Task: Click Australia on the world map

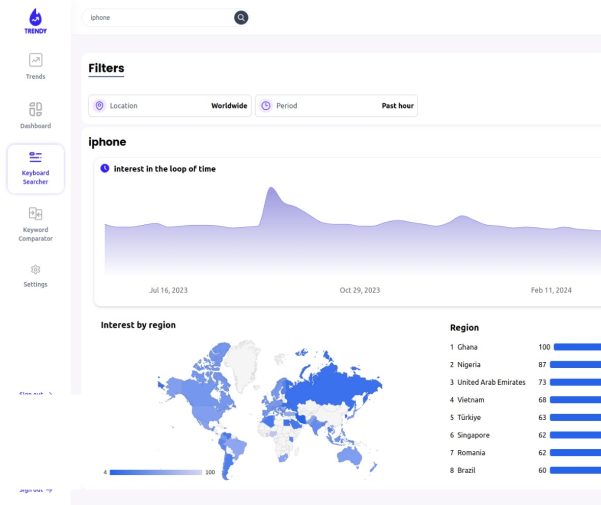Action: tap(350, 456)
